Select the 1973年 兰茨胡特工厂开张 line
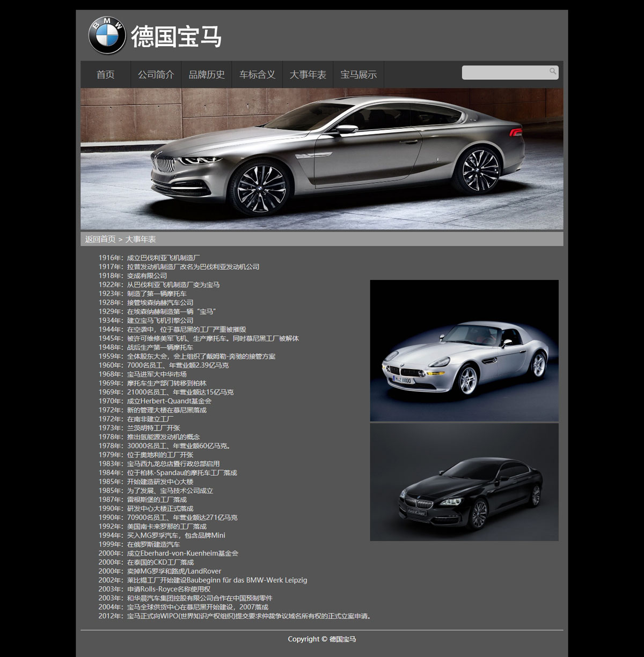The width and height of the screenshot is (644, 657). click(140, 428)
